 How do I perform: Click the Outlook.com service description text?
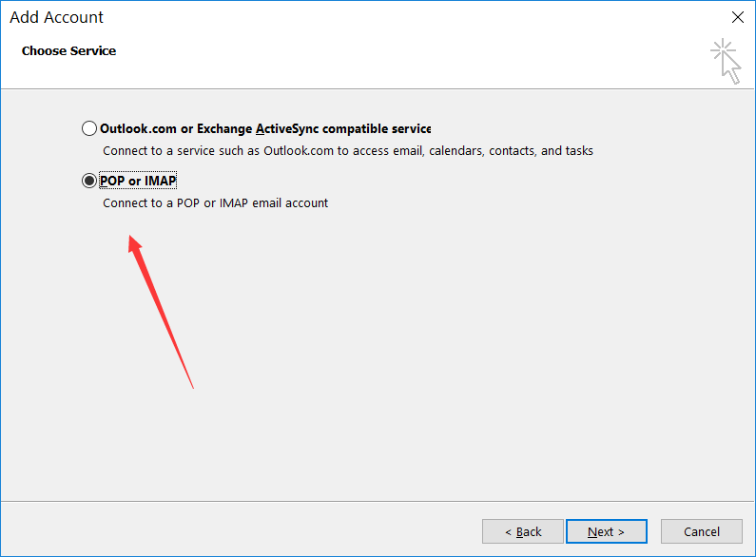coord(348,150)
